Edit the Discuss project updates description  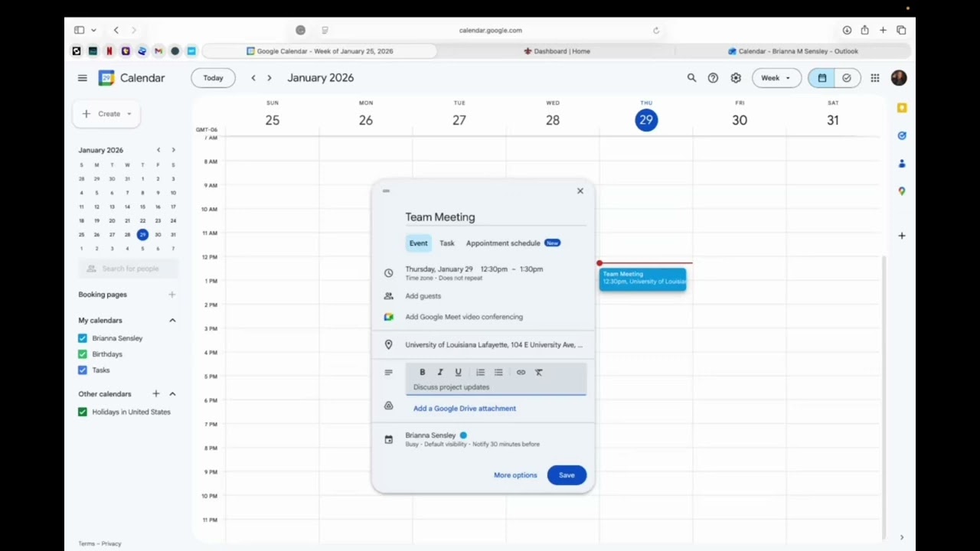(495, 387)
